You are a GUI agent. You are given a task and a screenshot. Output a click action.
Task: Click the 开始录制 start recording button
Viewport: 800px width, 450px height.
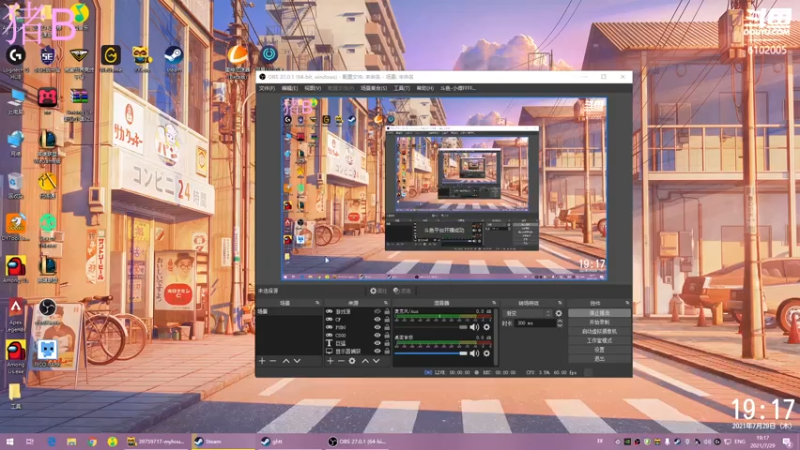pos(599,322)
